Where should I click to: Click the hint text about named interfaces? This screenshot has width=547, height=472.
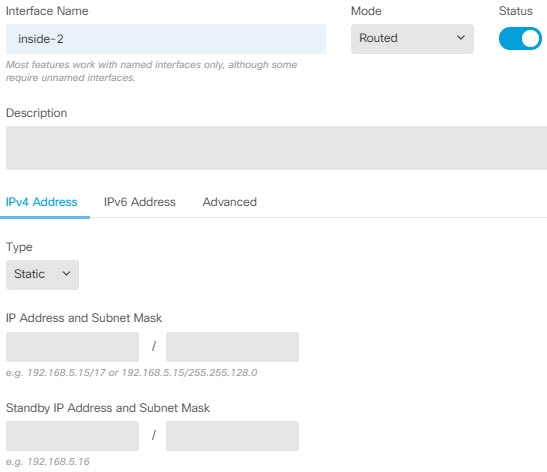click(x=151, y=71)
